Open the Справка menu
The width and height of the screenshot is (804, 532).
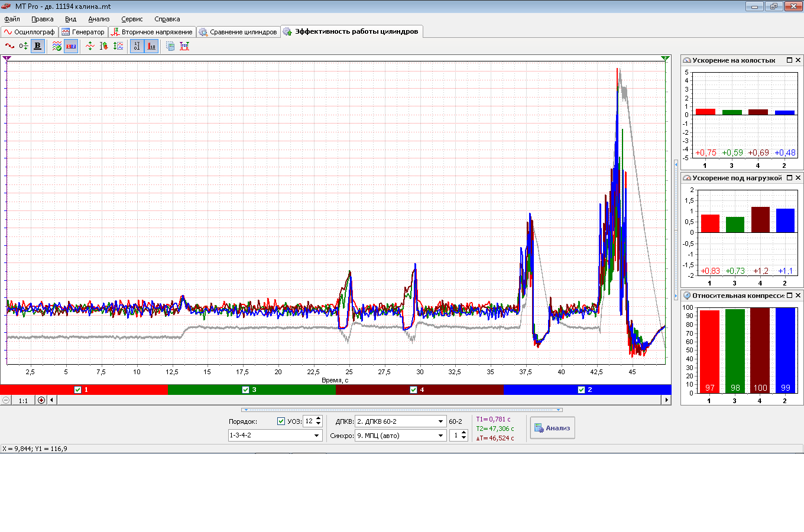click(167, 19)
